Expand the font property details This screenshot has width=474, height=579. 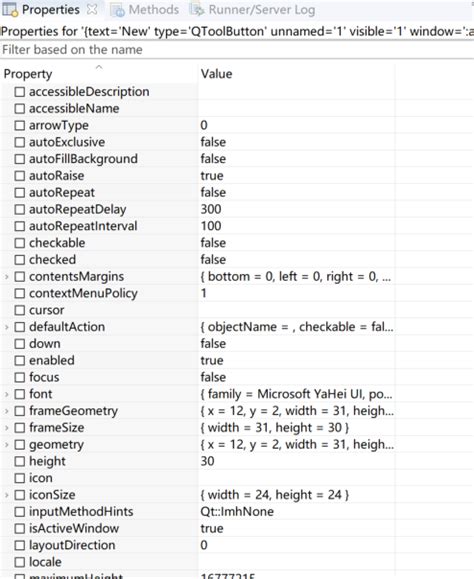(x=6, y=394)
